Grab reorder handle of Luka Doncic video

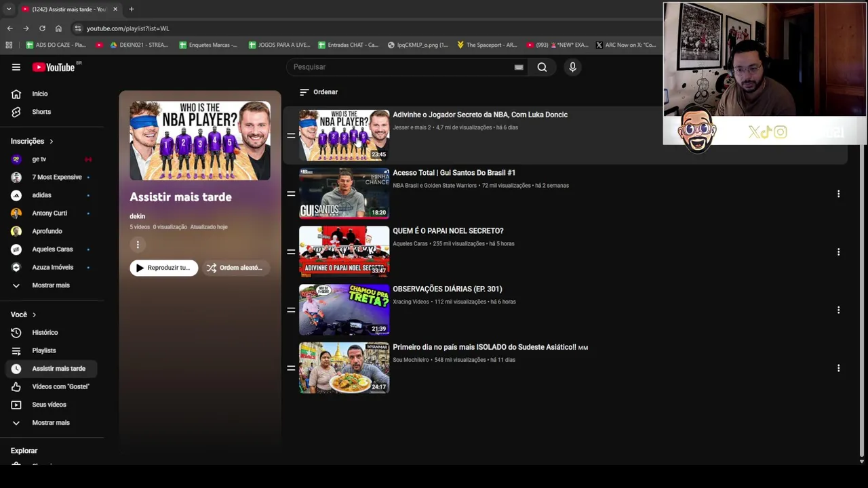pos(291,136)
